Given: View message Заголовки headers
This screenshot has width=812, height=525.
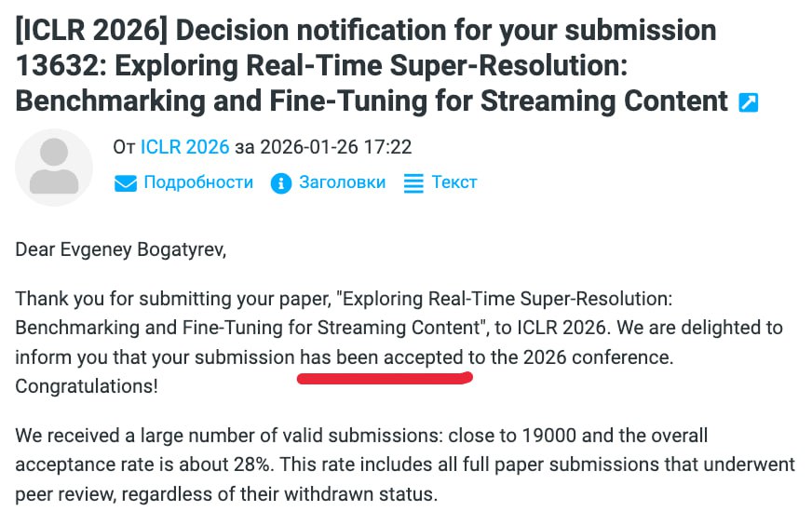Looking at the screenshot, I should [x=343, y=182].
